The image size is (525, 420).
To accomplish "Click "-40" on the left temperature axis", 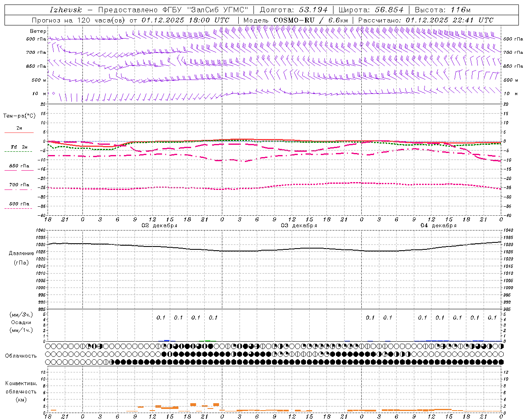I will pyautogui.click(x=42, y=215).
